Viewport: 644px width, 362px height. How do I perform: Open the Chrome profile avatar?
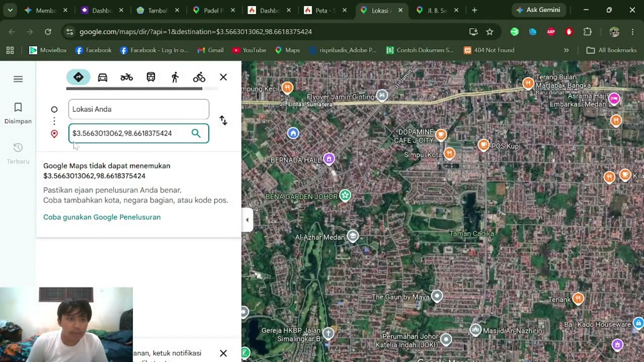[x=614, y=32]
